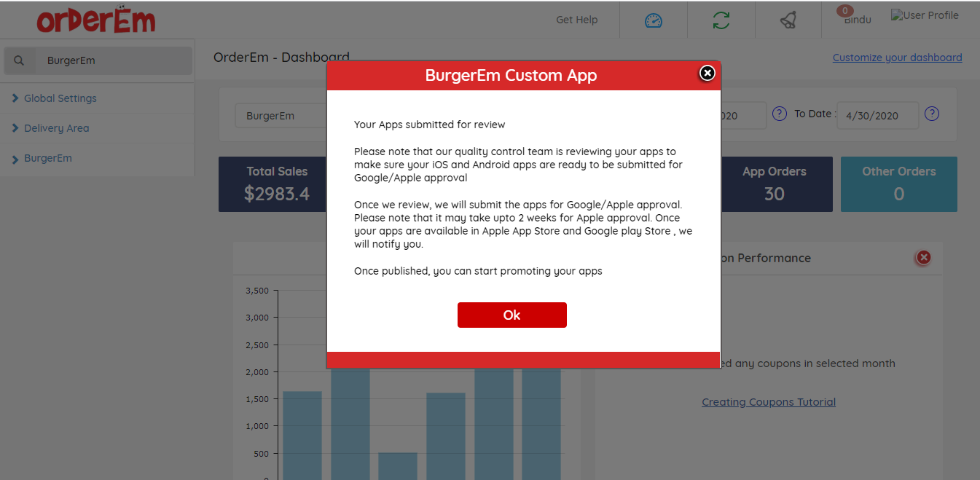Click the To Date input field

[877, 115]
